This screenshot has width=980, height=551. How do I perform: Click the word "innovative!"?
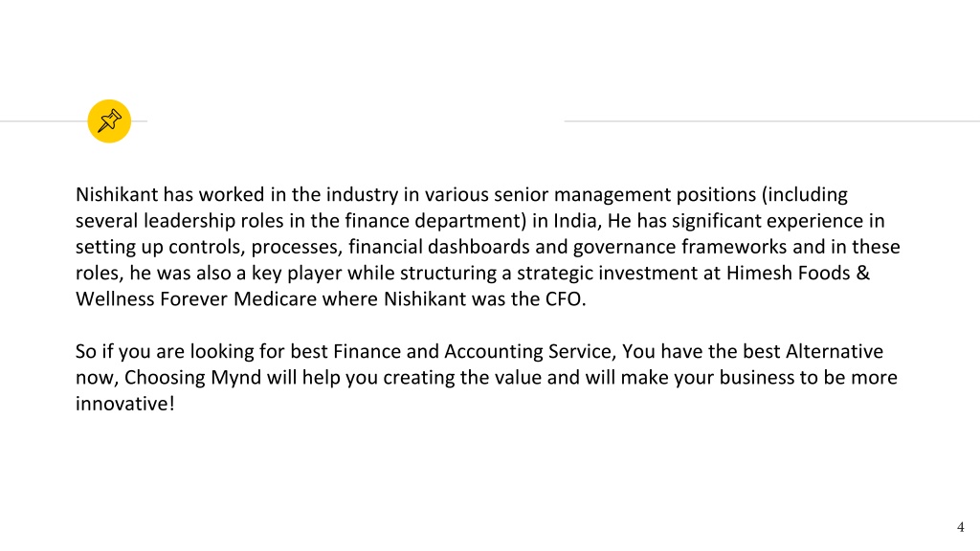coord(125,404)
